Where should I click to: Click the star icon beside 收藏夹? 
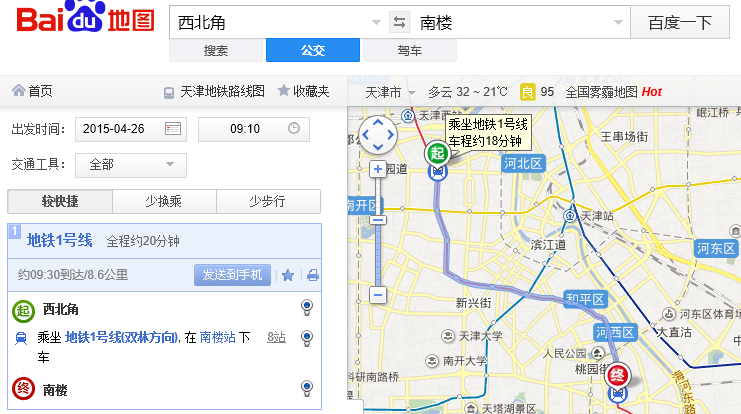click(x=284, y=90)
